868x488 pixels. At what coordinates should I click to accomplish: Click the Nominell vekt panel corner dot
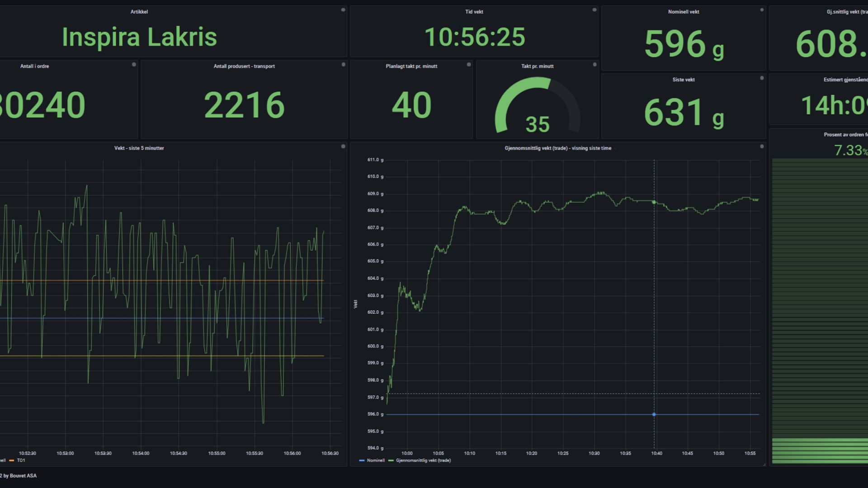[762, 10]
